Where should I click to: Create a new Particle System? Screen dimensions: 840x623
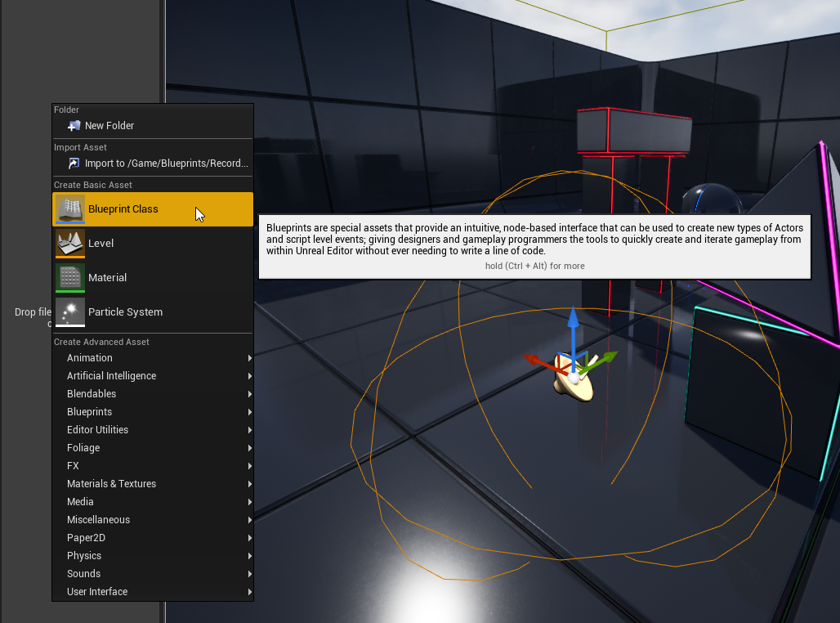pos(153,312)
